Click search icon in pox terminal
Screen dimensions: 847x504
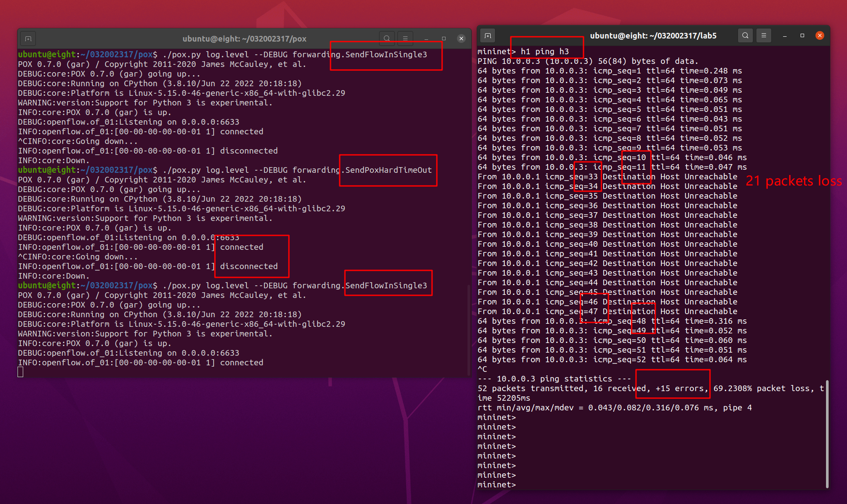(387, 38)
